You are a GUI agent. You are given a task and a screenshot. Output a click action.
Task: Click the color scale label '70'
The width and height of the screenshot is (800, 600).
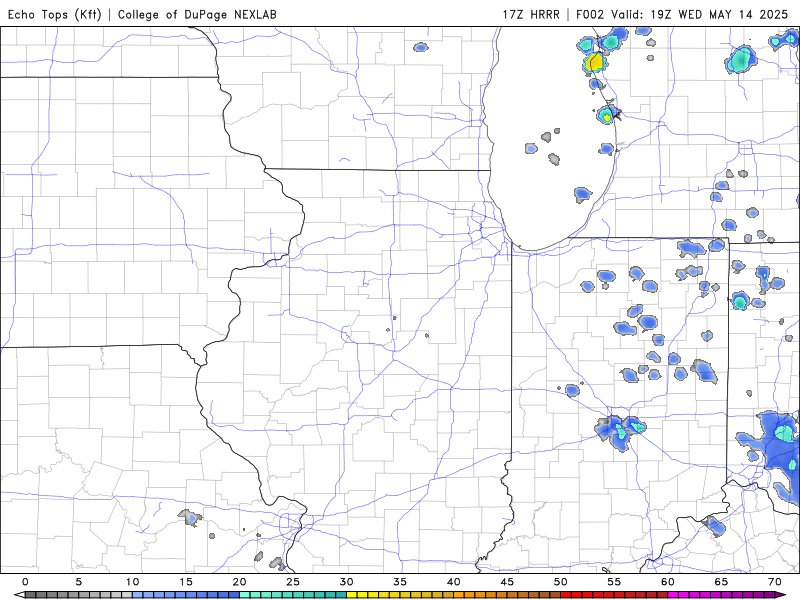pyautogui.click(x=775, y=582)
